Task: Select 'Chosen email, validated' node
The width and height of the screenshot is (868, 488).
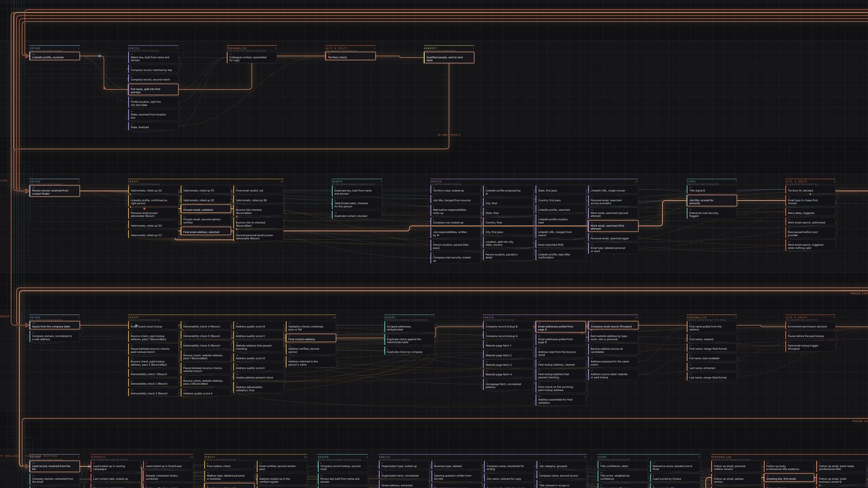Action: [206, 209]
